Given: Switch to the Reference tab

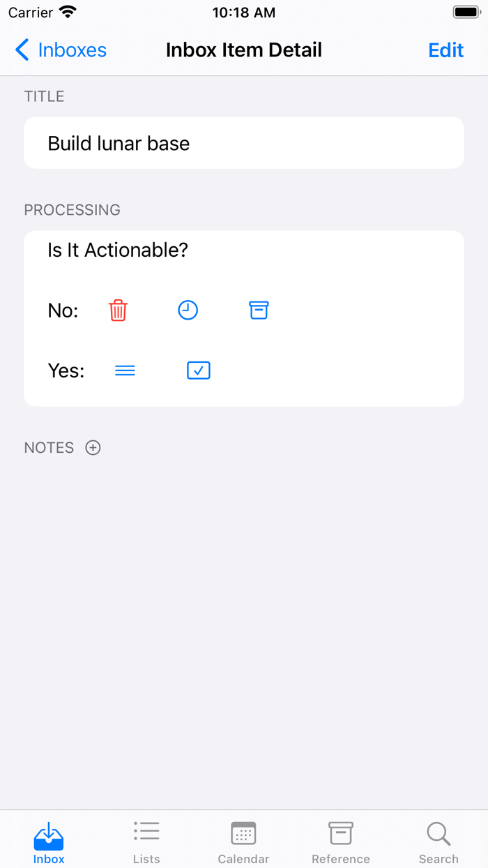Looking at the screenshot, I should tap(341, 842).
